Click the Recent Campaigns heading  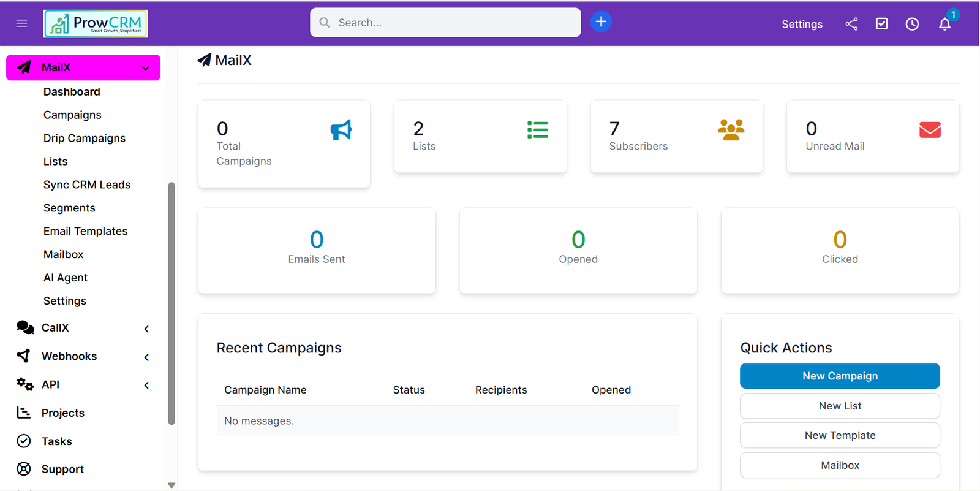pyautogui.click(x=279, y=348)
